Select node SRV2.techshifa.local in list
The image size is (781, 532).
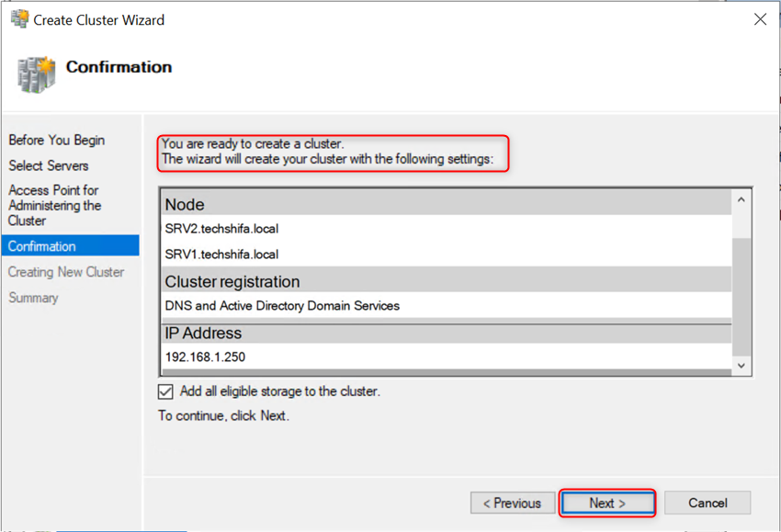[221, 229]
